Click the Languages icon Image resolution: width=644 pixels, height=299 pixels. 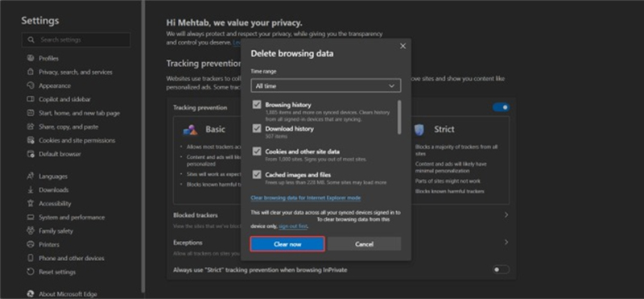pyautogui.click(x=31, y=176)
